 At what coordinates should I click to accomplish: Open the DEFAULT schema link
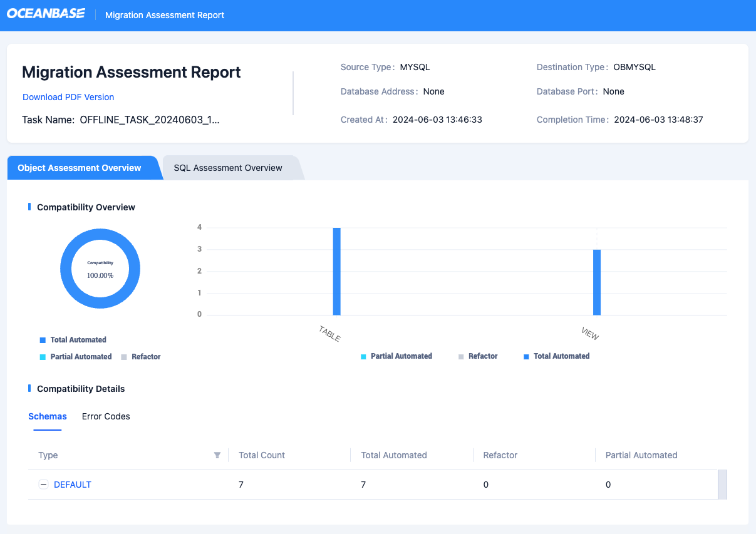73,485
